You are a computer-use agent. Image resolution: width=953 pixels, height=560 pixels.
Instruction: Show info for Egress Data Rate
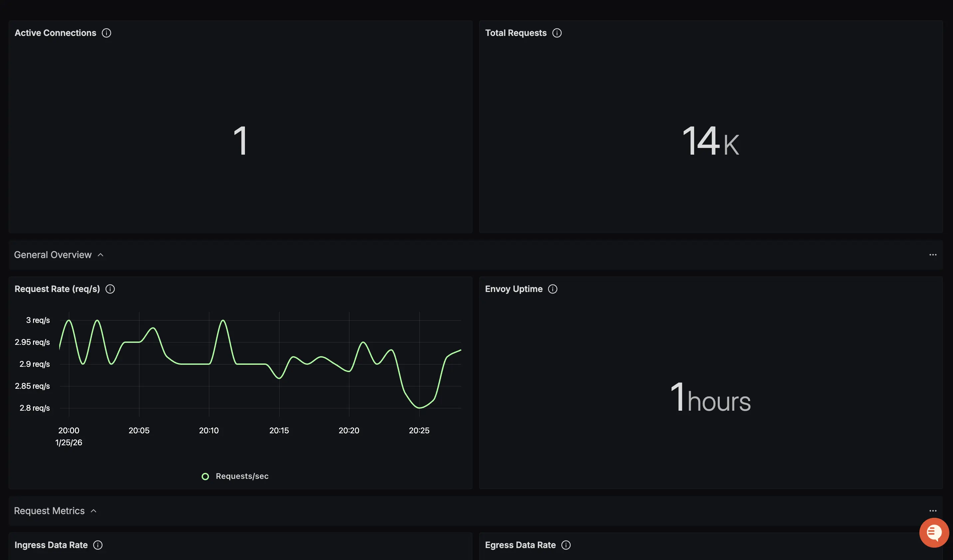click(566, 545)
